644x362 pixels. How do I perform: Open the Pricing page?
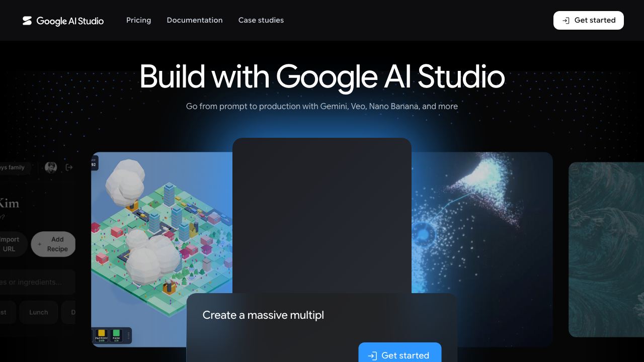coord(138,20)
